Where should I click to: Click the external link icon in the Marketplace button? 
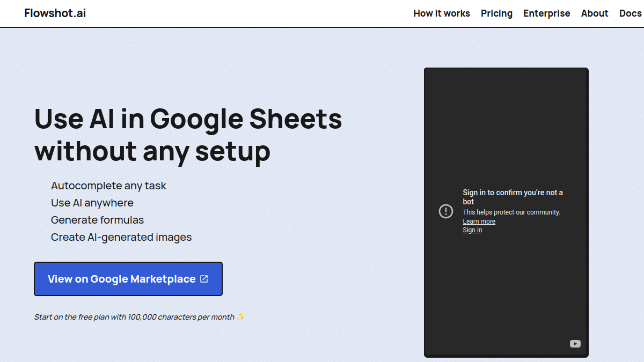pos(204,279)
